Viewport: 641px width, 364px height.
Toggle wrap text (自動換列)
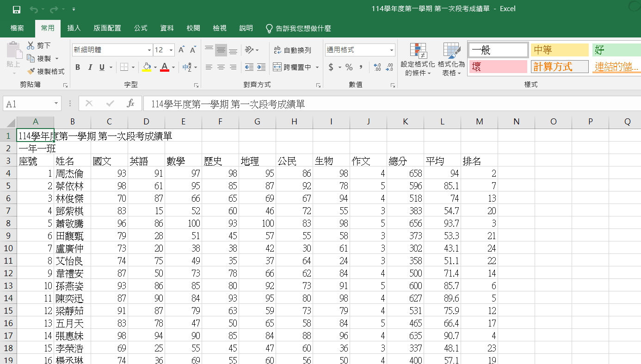click(x=293, y=50)
